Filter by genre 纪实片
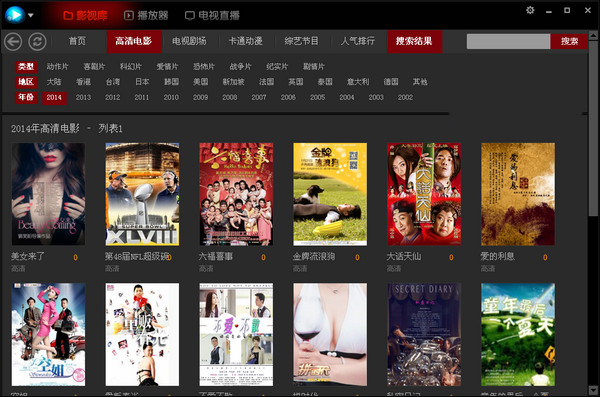600x397 pixels. click(277, 67)
